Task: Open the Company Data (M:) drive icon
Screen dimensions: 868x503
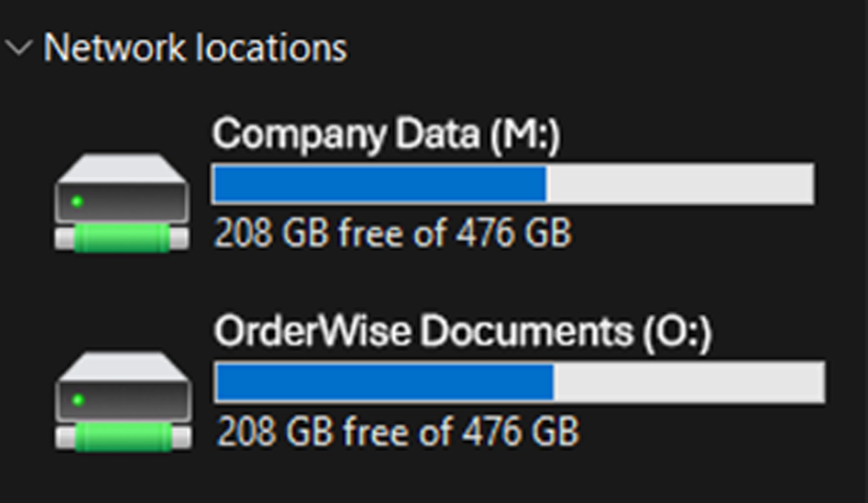Action: point(122,203)
